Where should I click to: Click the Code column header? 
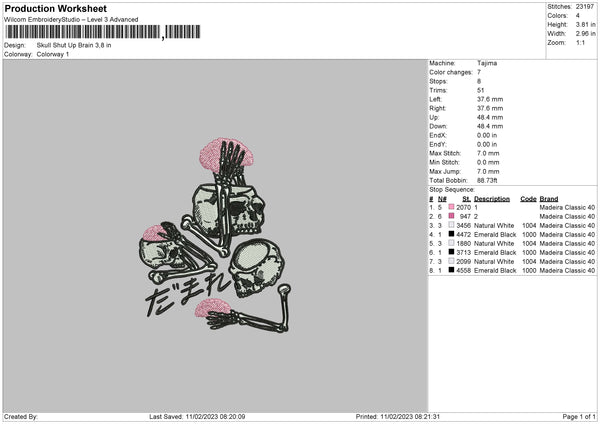(528, 199)
